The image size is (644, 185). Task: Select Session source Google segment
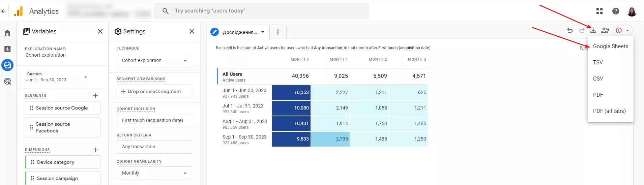[63, 108]
